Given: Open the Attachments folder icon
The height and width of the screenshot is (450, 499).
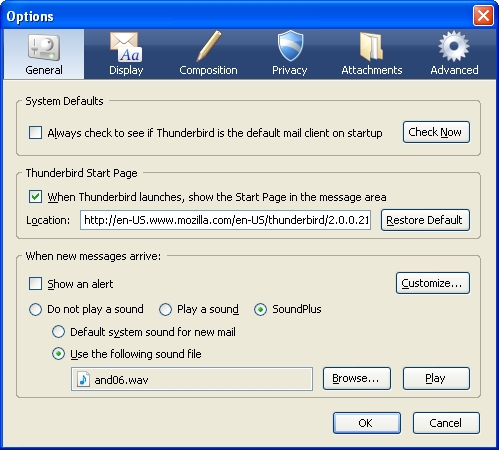Looking at the screenshot, I should click(x=371, y=46).
